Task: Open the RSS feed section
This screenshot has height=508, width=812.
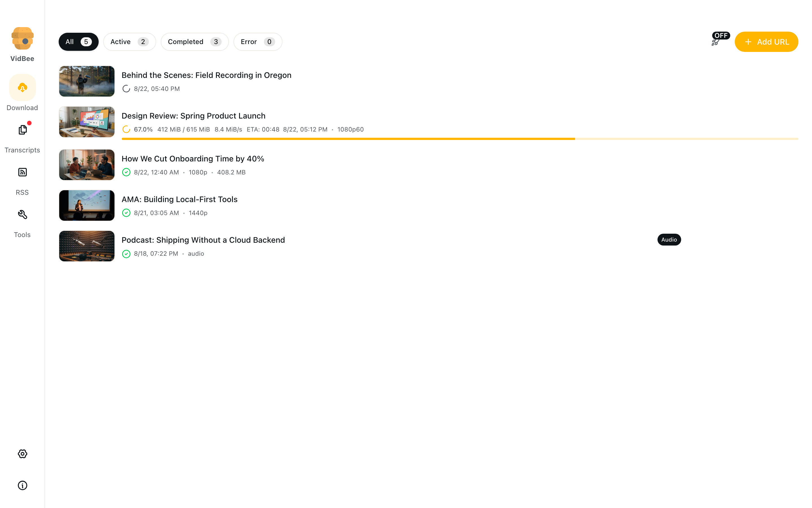Action: [x=23, y=172]
